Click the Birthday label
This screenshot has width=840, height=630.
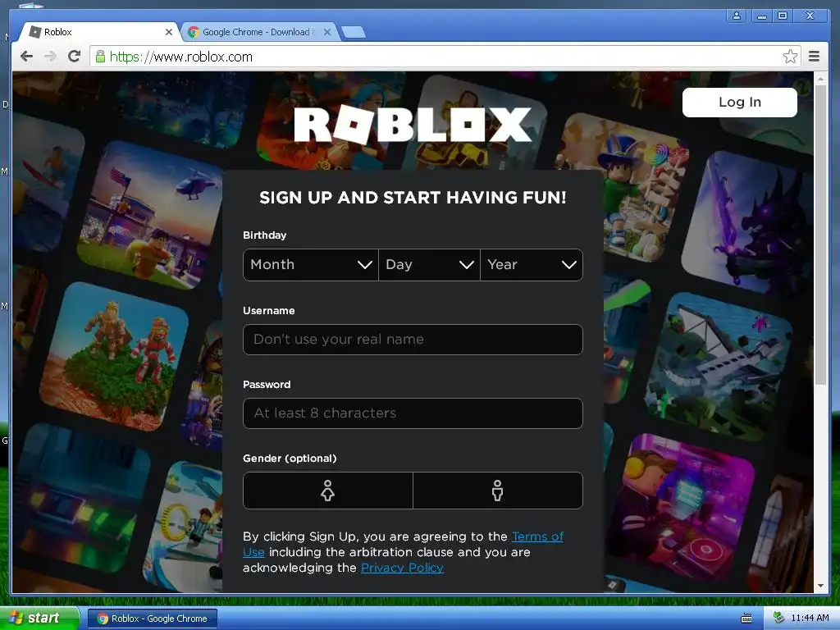265,235
